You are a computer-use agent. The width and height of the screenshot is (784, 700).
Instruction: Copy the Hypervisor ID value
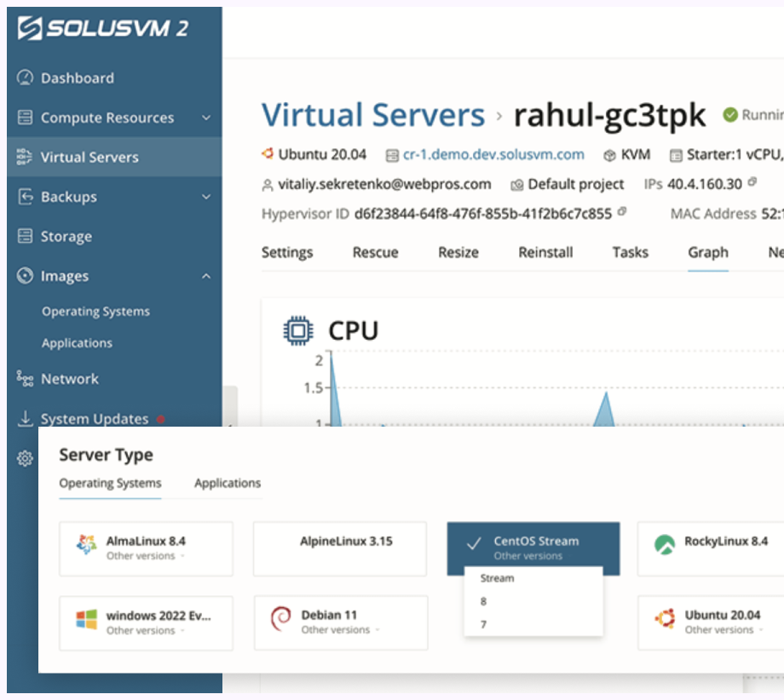(x=622, y=211)
